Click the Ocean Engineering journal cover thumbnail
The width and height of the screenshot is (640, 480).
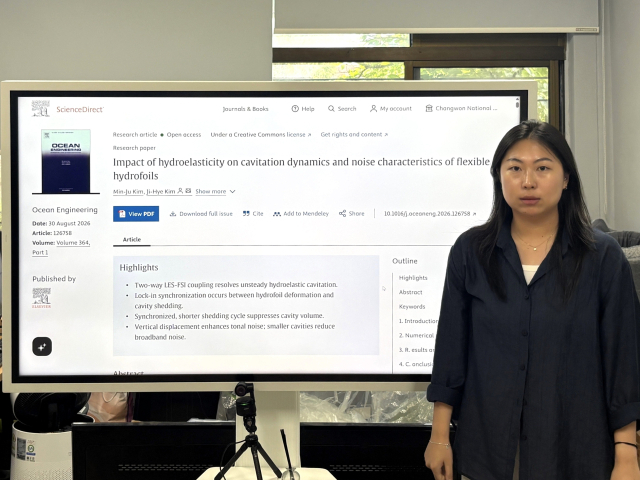(66, 161)
